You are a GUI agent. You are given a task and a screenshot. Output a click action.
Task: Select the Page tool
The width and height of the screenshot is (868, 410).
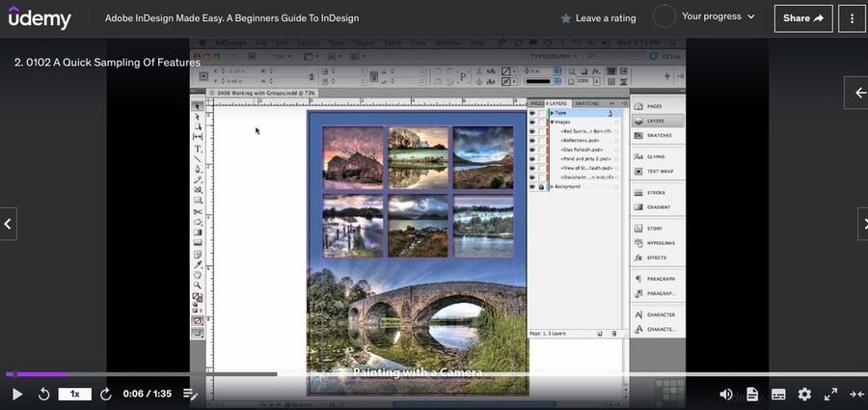(198, 127)
